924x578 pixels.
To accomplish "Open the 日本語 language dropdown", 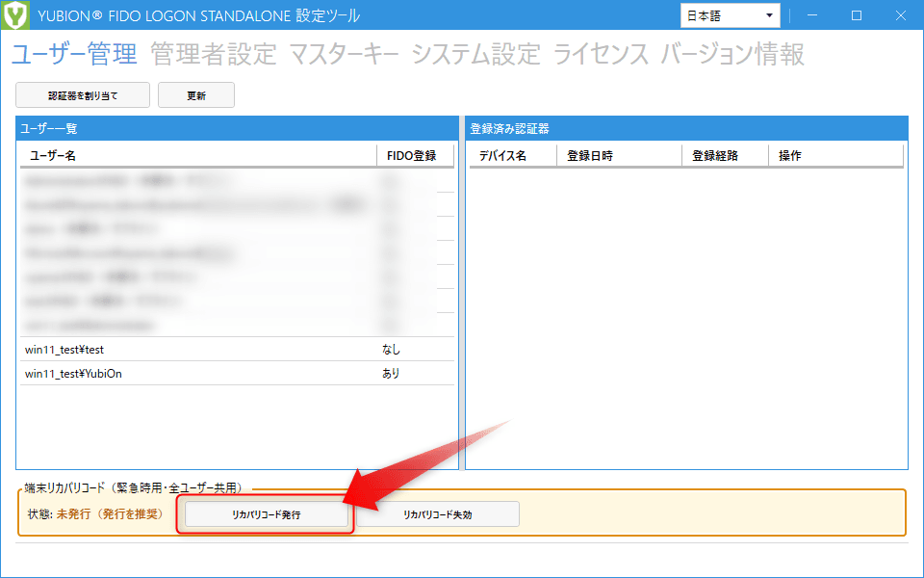I will pos(731,16).
